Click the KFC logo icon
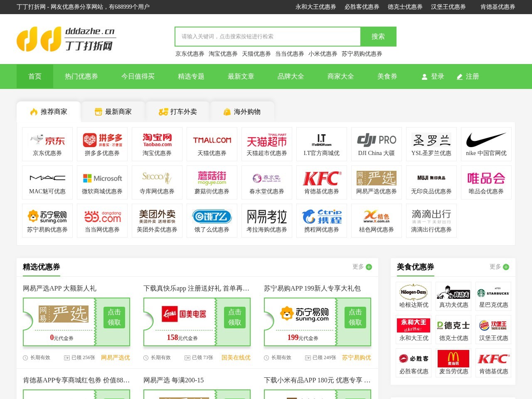532x399 pixels. 321,178
